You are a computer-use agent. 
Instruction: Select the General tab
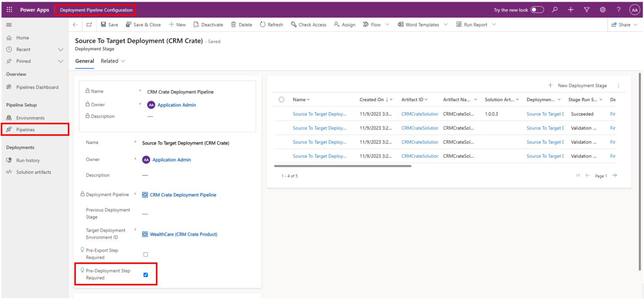(84, 61)
